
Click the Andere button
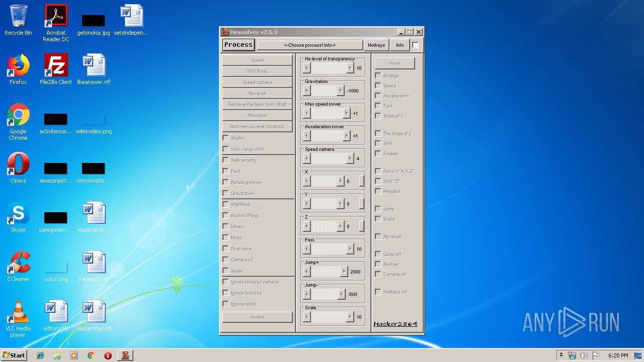tap(257, 317)
